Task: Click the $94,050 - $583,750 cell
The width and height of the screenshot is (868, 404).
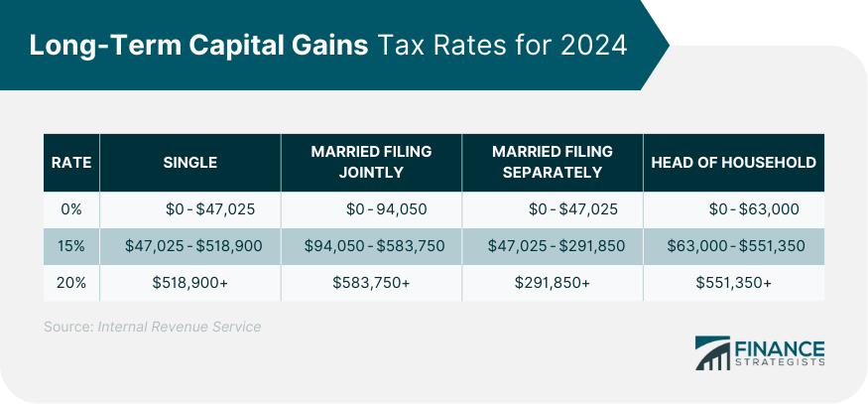Action: [374, 245]
